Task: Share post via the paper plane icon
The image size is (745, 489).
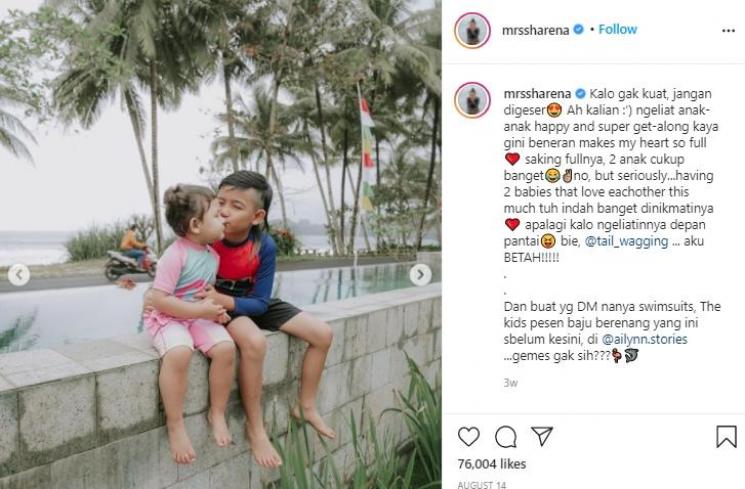Action: [542, 436]
